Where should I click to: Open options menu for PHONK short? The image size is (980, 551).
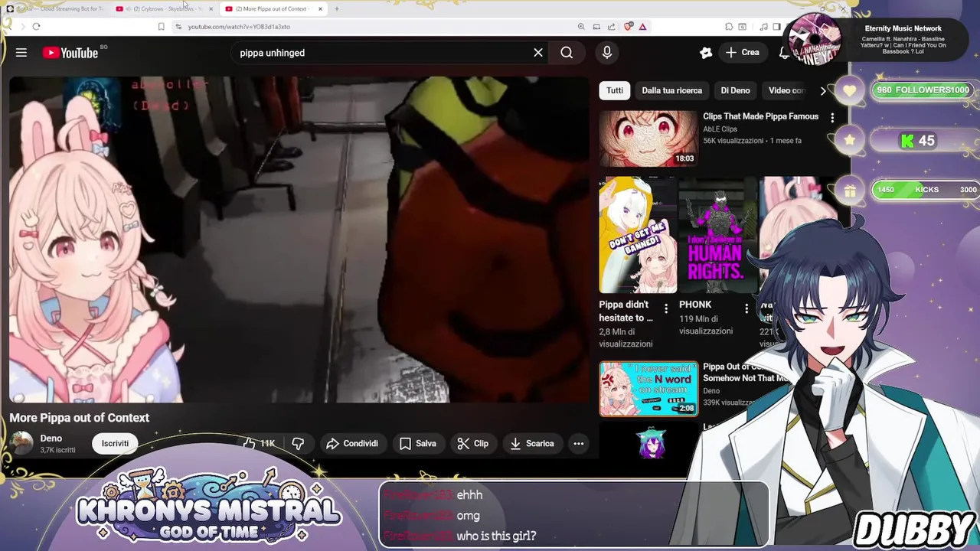tap(746, 308)
